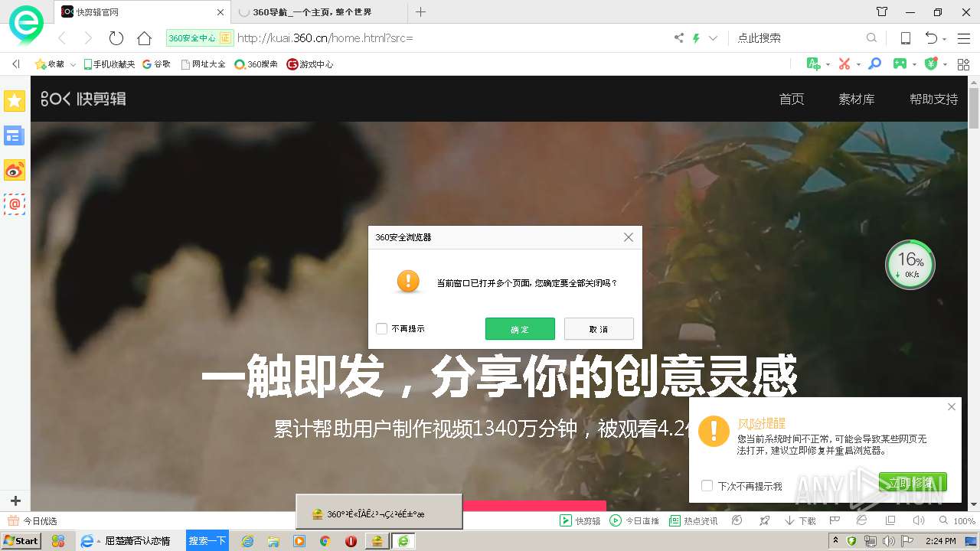This screenshot has width=980, height=551.
Task: Check the 不再提示 checkbox in dialog
Action: [382, 329]
